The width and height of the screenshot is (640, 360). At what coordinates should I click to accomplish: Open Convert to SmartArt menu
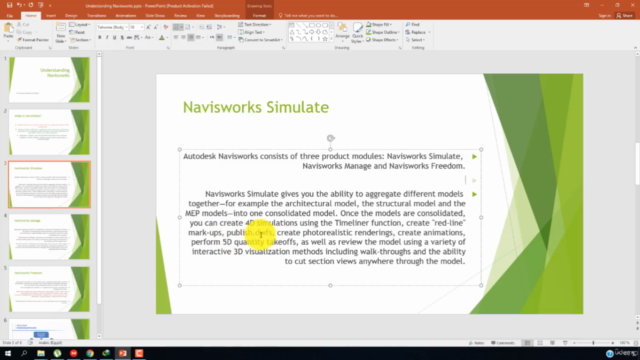(x=260, y=40)
